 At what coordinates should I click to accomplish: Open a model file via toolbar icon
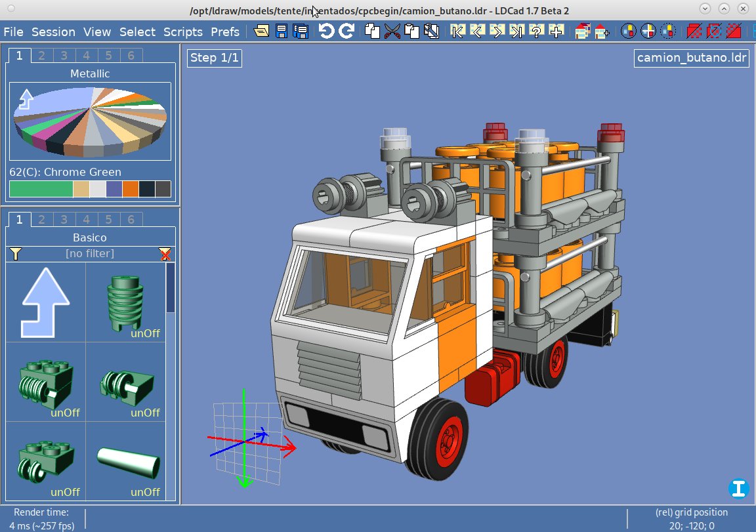(261, 31)
